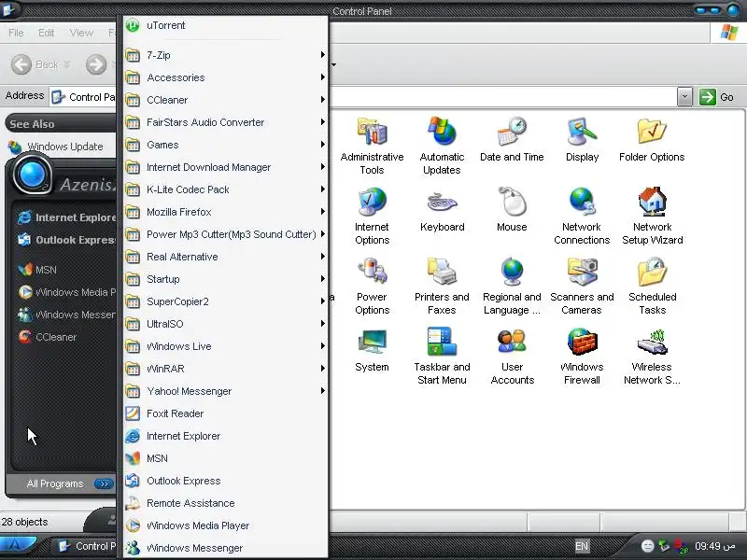Expand K-Lite Codec Pack folder
The image size is (747, 560).
[x=226, y=189]
